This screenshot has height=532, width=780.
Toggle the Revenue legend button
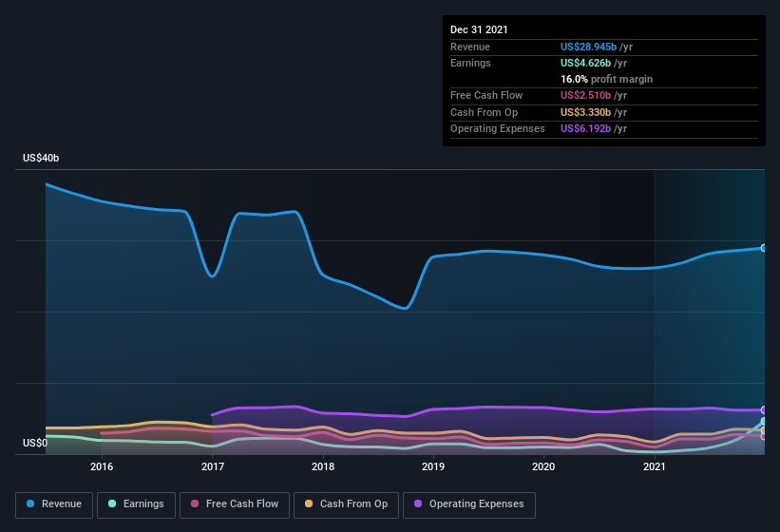[54, 504]
